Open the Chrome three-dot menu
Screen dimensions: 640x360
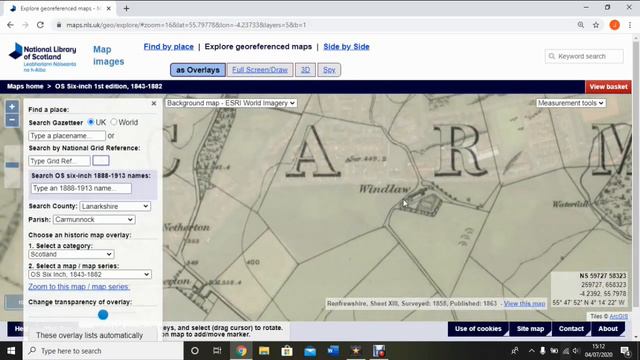(630, 25)
